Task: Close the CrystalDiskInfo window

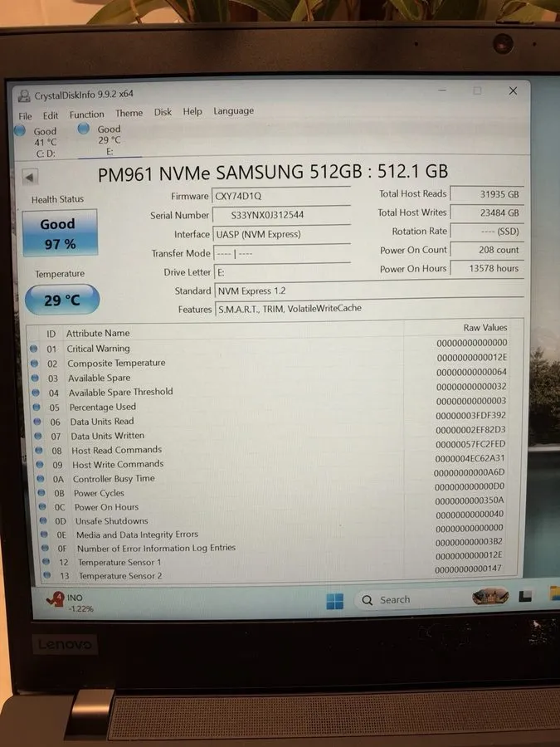Action: pos(513,90)
